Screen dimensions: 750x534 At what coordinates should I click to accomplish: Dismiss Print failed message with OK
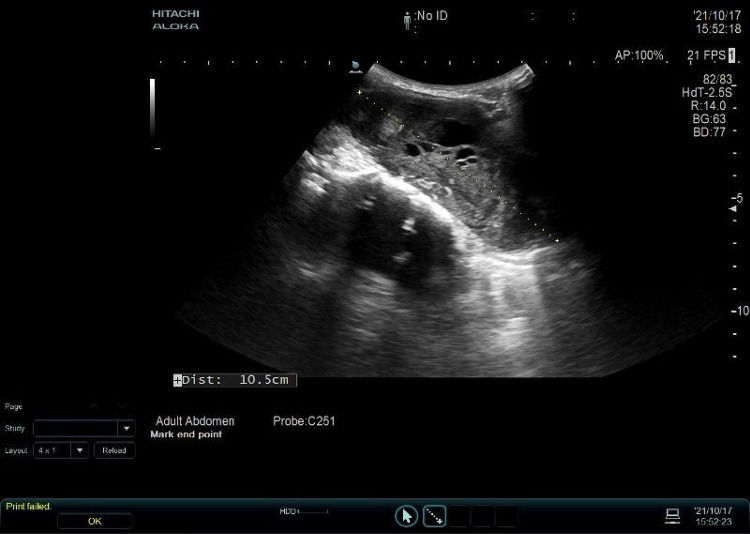pyautogui.click(x=95, y=521)
